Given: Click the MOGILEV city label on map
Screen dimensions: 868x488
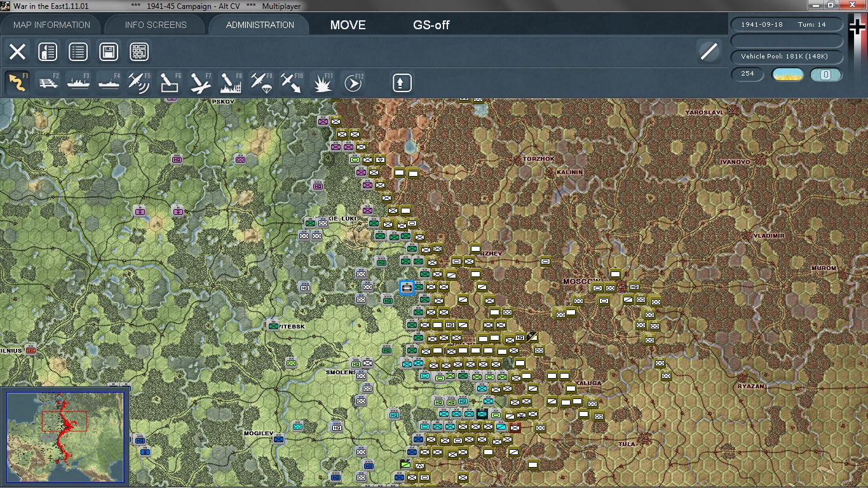Looking at the screenshot, I should coord(259,433).
